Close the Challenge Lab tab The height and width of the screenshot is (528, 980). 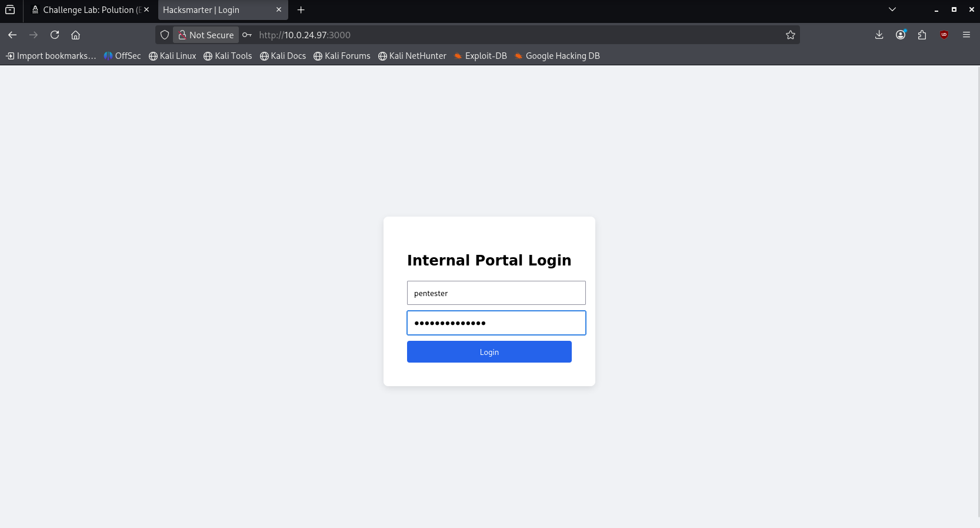(x=146, y=9)
